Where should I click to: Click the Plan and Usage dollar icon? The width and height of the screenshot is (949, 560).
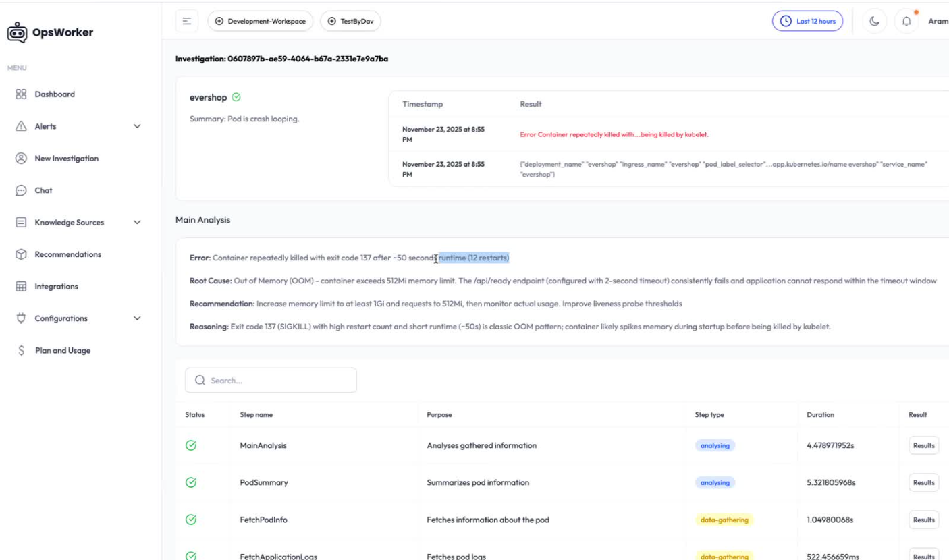pyautogui.click(x=22, y=351)
